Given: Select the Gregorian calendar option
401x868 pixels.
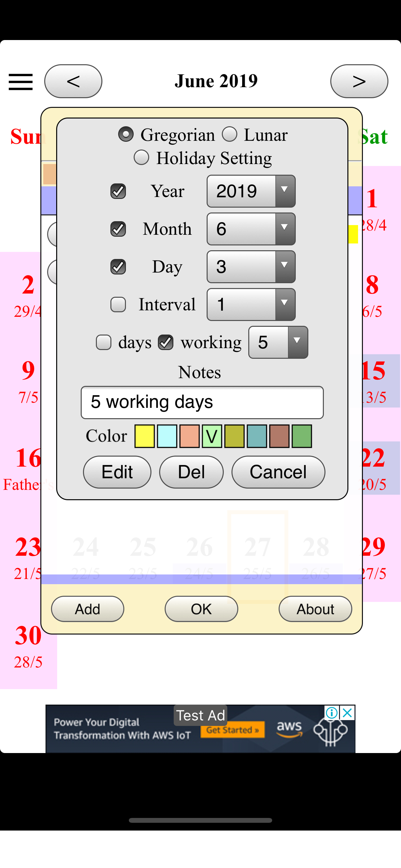Looking at the screenshot, I should pyautogui.click(x=126, y=134).
